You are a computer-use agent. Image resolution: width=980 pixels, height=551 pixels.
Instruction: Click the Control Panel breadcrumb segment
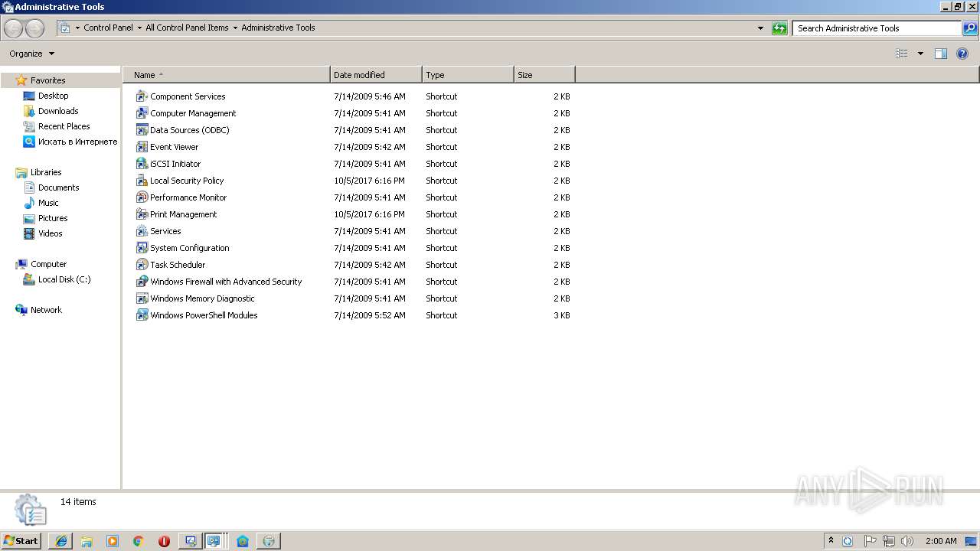108,28
